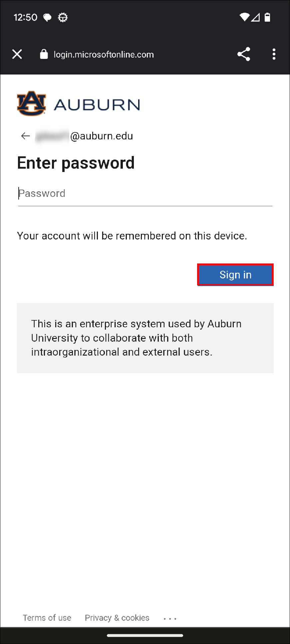Click the Auburn AU logo
Screen dimensions: 290x644
[x=32, y=103]
